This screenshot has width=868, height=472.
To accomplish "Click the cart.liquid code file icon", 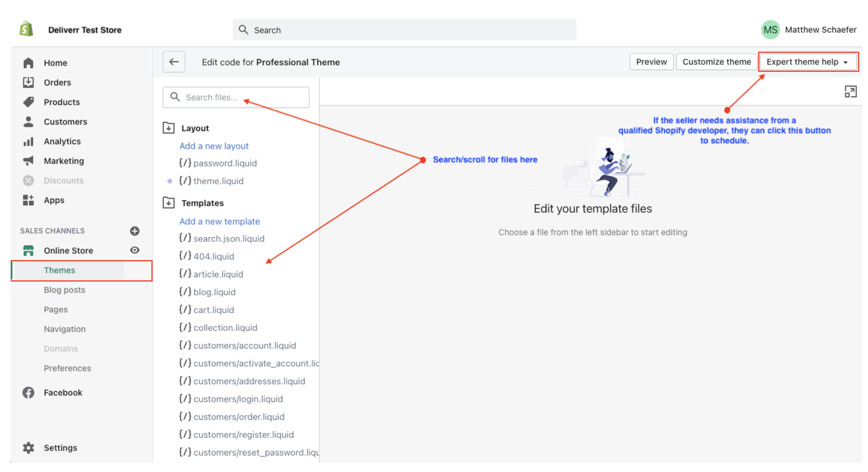I will [x=185, y=310].
